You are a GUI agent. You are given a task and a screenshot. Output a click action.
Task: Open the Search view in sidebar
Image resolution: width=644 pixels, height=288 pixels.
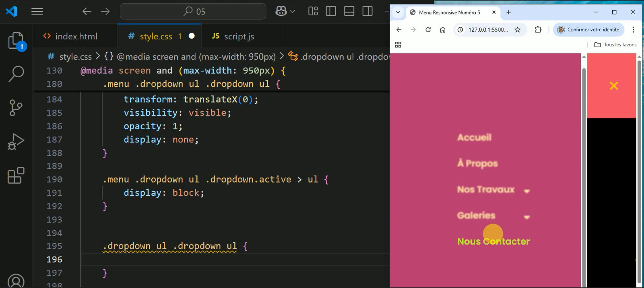[x=16, y=74]
